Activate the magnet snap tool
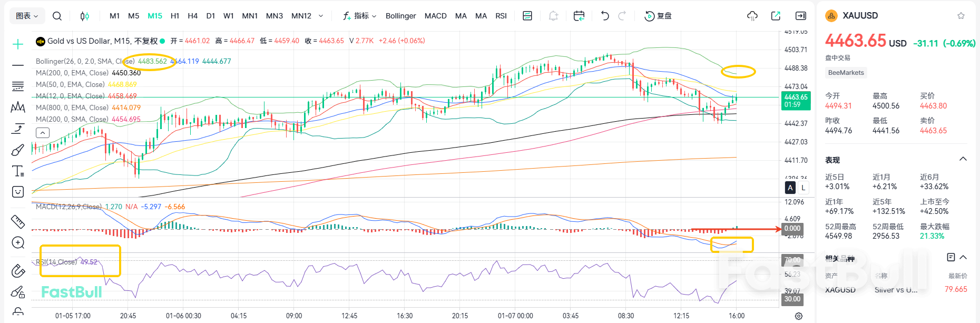980x323 pixels. pos(18,271)
